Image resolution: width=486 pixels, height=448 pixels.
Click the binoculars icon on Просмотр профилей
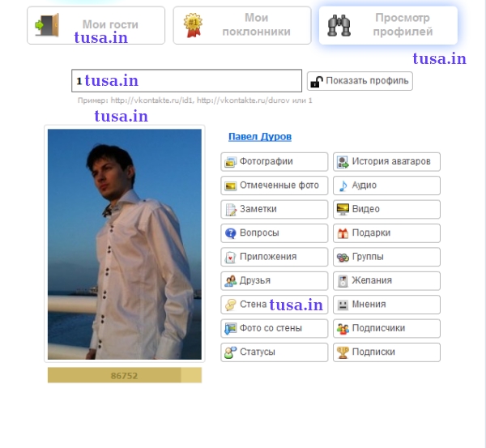pos(339,25)
